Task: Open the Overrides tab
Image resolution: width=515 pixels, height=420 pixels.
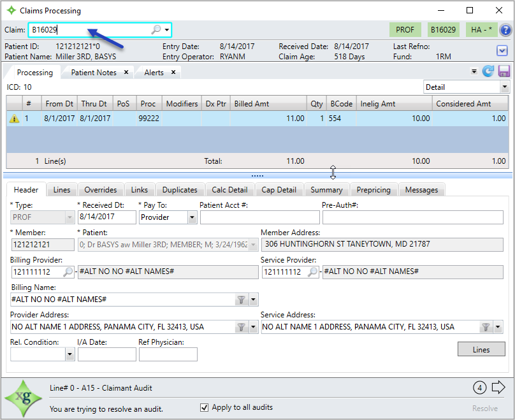Action: (x=101, y=190)
